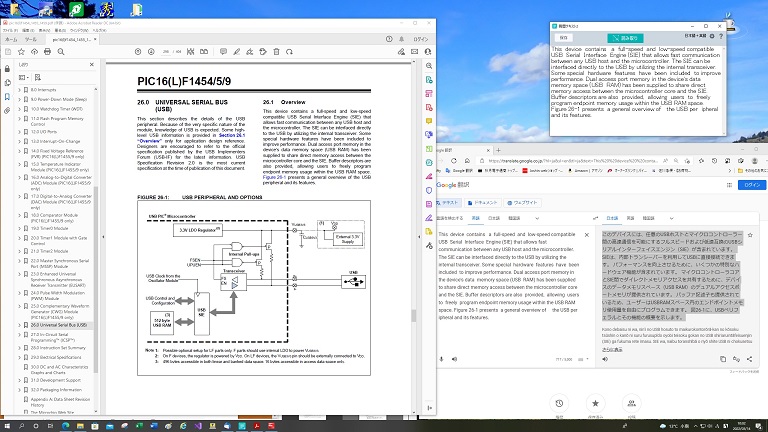Open Windows taskbar search icon
Screen dimensions: 768x432
pyautogui.click(x=22, y=426)
